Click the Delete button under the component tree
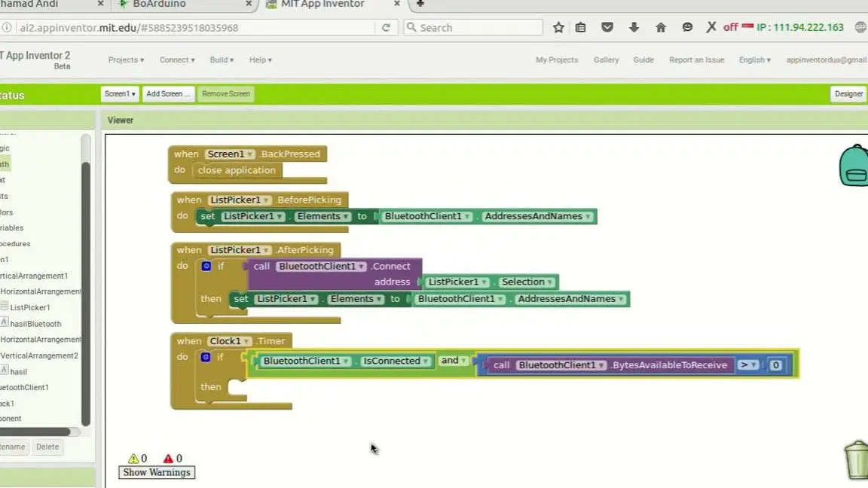Image resolution: width=868 pixels, height=488 pixels. [x=47, y=447]
